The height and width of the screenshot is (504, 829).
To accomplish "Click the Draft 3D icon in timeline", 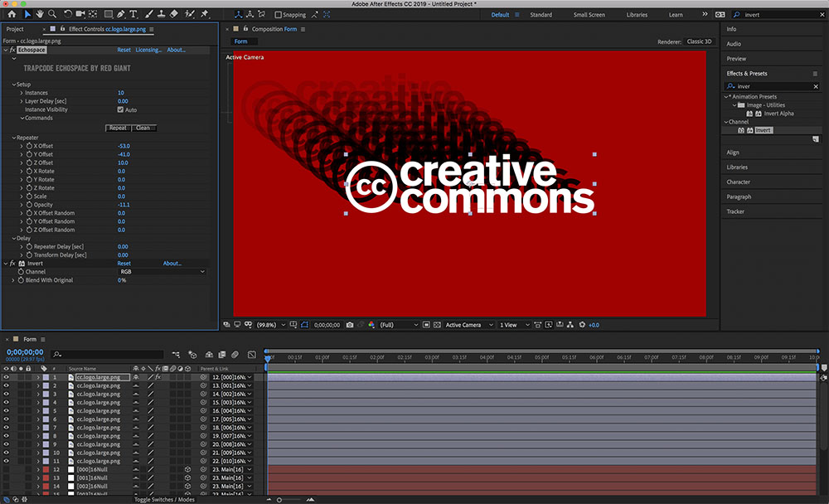I will coord(192,354).
